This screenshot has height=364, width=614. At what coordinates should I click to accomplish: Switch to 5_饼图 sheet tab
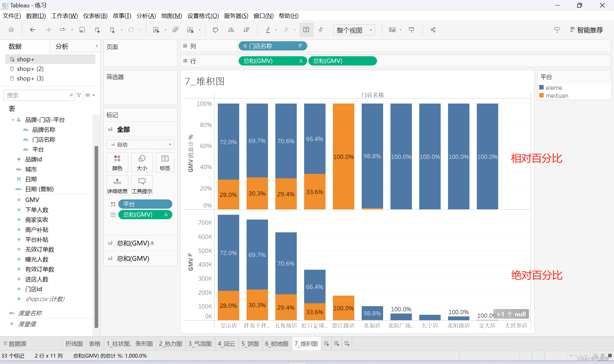click(250, 344)
